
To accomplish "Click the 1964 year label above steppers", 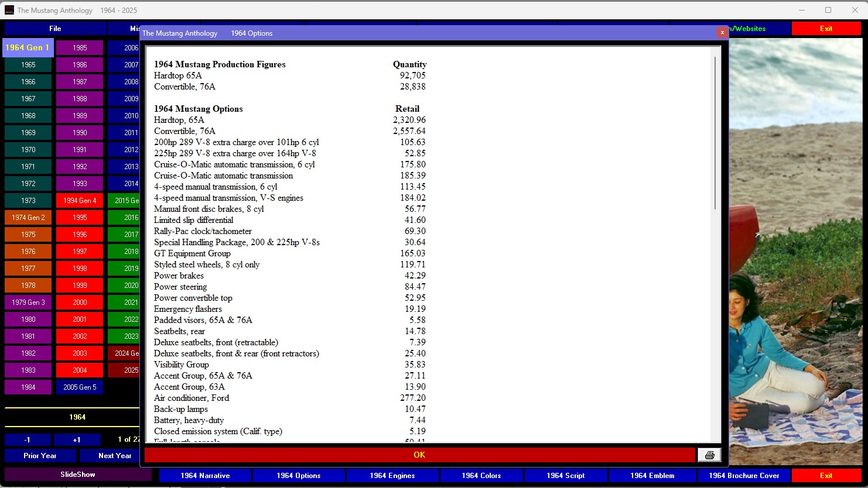I will [77, 417].
